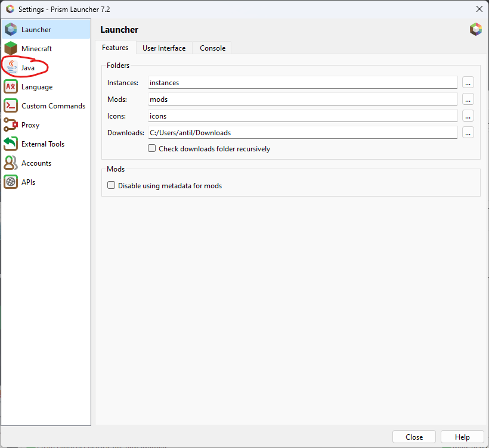Browse for the Downloads folder
The height and width of the screenshot is (448, 489).
(x=468, y=133)
